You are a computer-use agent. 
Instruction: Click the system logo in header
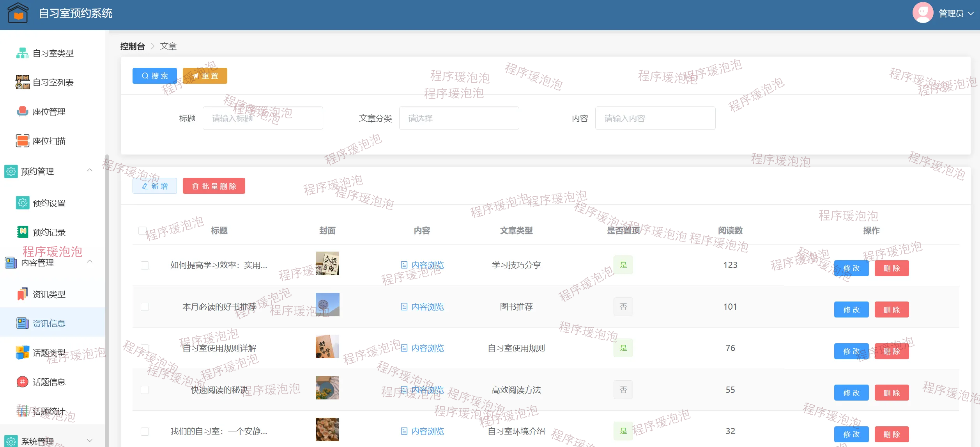[x=18, y=13]
